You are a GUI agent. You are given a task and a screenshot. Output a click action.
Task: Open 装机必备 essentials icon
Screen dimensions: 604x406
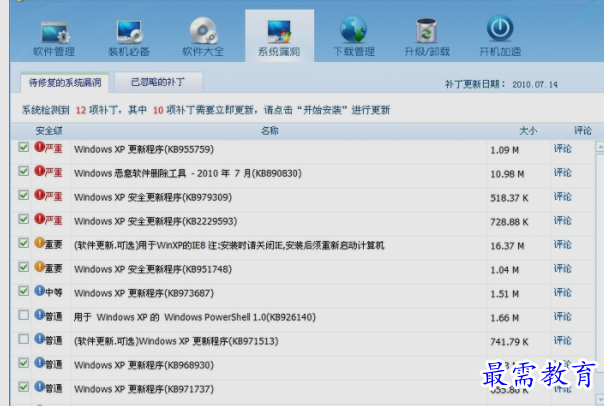(x=129, y=32)
